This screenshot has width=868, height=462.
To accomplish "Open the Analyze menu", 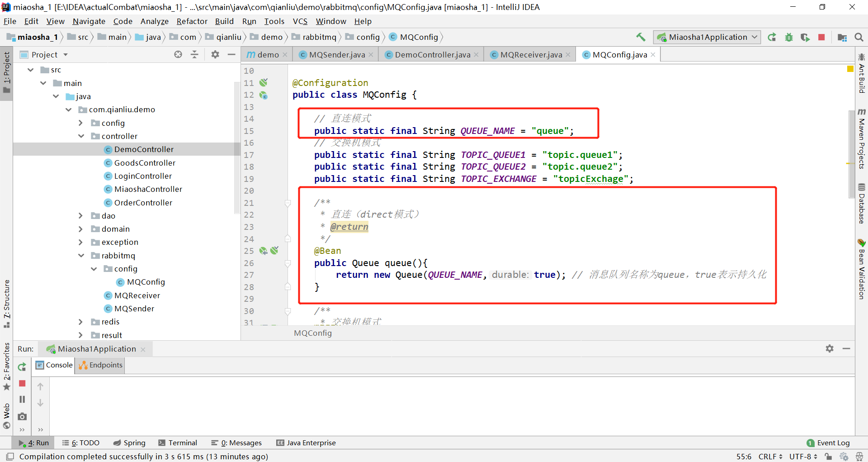I will (x=154, y=21).
